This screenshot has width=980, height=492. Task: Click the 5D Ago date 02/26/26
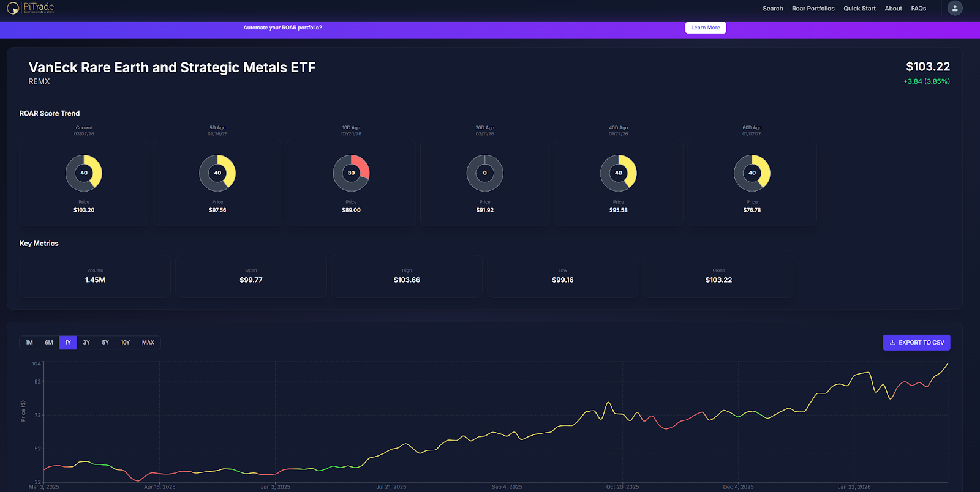(x=217, y=133)
